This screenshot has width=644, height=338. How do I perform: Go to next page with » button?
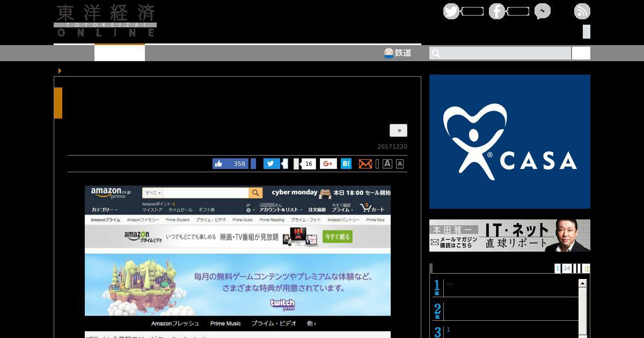(x=398, y=130)
